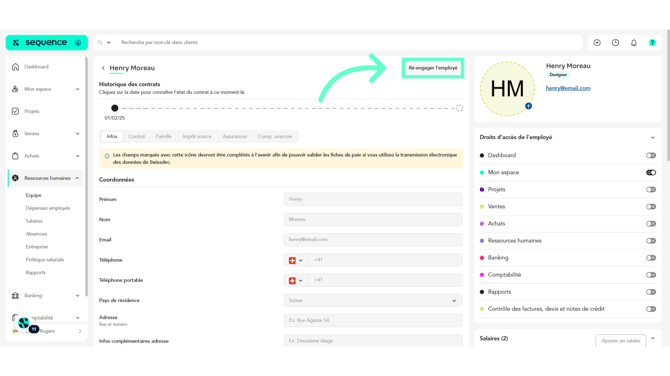The width and height of the screenshot is (670, 376).
Task: Expand Banking sidebar chevron
Action: coord(77,296)
